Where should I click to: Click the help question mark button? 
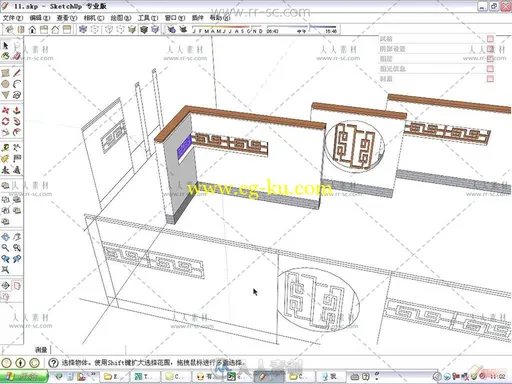point(53,363)
